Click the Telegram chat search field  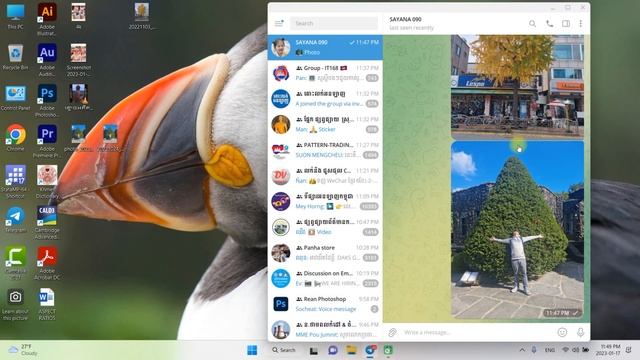coord(334,23)
